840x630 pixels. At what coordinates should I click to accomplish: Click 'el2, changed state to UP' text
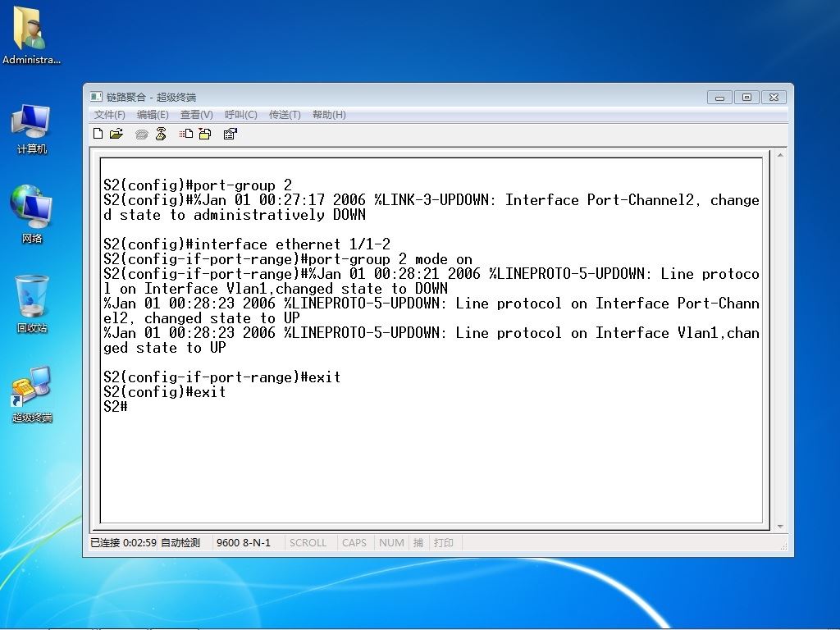(202, 318)
